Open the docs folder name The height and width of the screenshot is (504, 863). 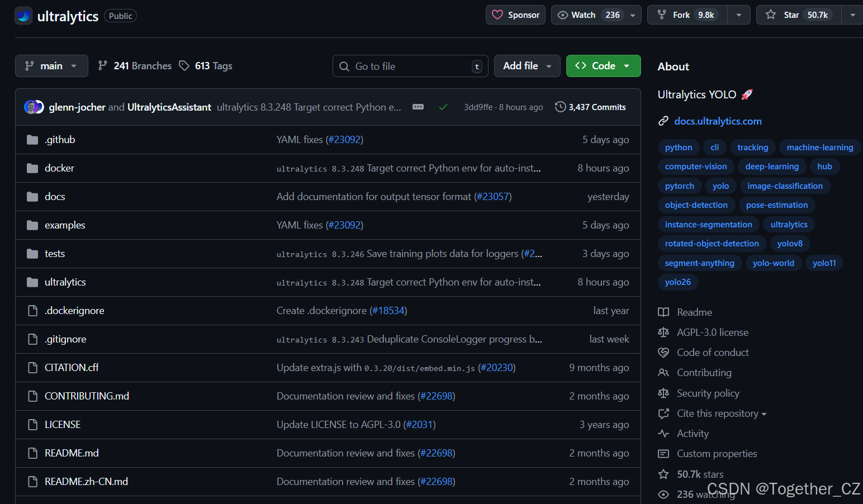tap(55, 197)
